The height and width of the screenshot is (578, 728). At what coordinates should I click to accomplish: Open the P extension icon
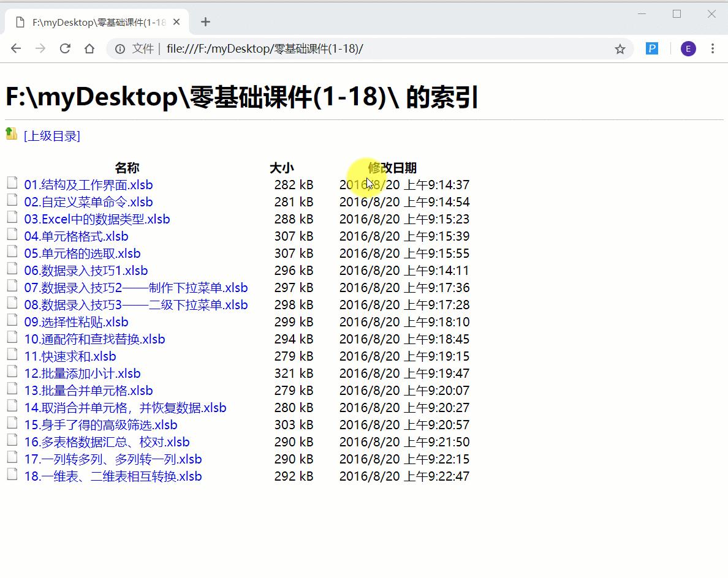[x=652, y=48]
